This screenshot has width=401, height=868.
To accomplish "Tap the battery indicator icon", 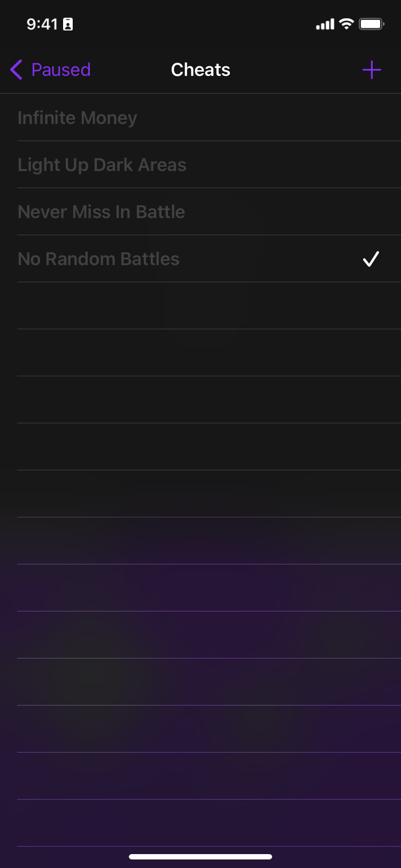I will coord(371,24).
